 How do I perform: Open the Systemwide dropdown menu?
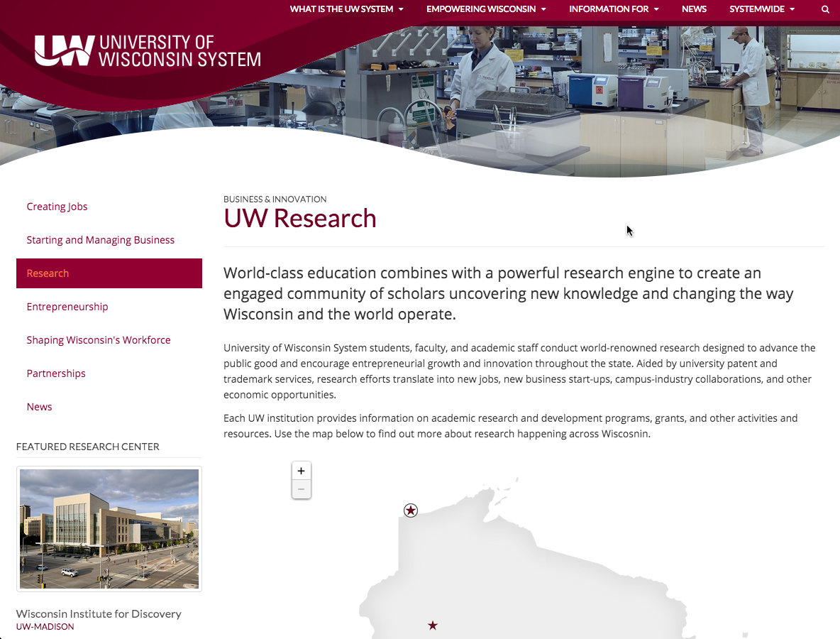[x=762, y=9]
